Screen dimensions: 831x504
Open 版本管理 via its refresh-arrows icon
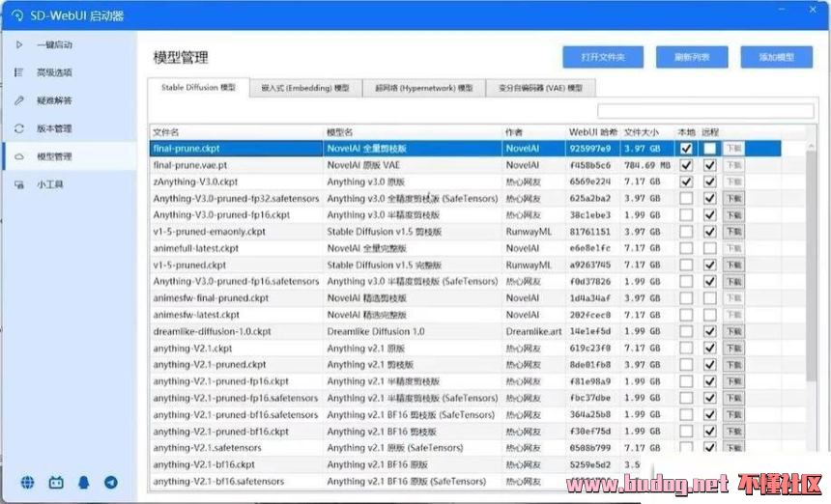tap(19, 128)
